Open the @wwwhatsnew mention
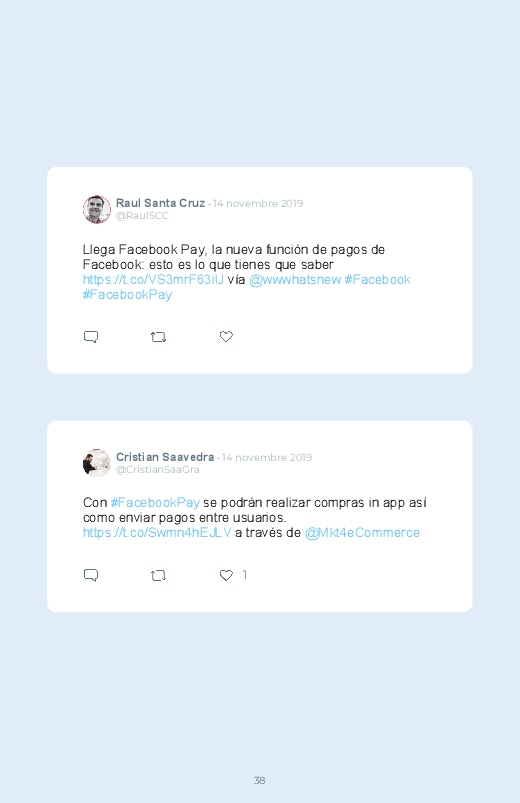The width and height of the screenshot is (520, 803). tap(295, 280)
